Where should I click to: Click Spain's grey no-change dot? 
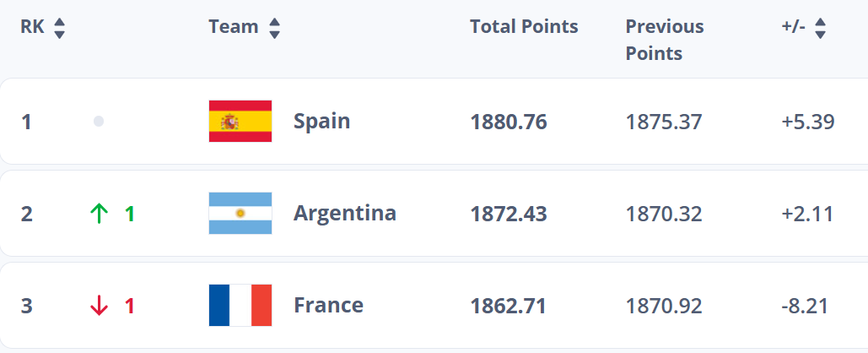tap(99, 122)
